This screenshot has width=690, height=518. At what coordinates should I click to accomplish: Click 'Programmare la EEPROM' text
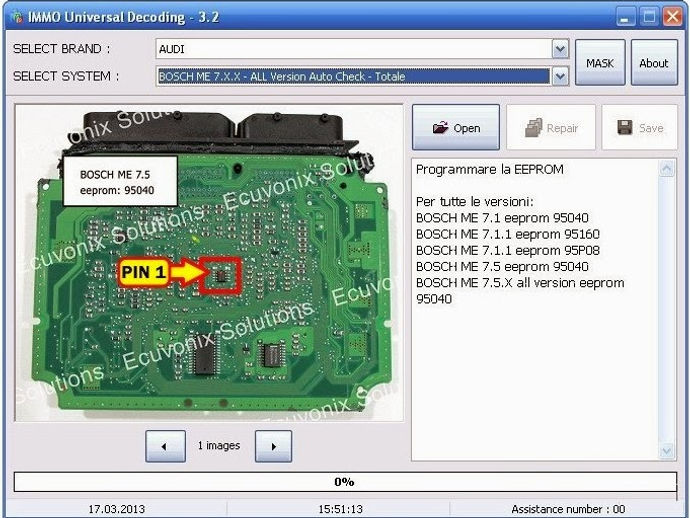(490, 169)
